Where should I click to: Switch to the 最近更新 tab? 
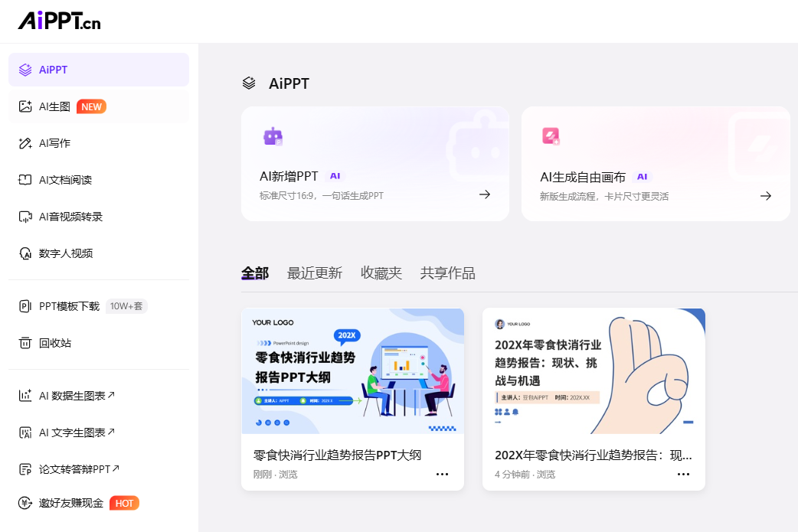pos(314,273)
